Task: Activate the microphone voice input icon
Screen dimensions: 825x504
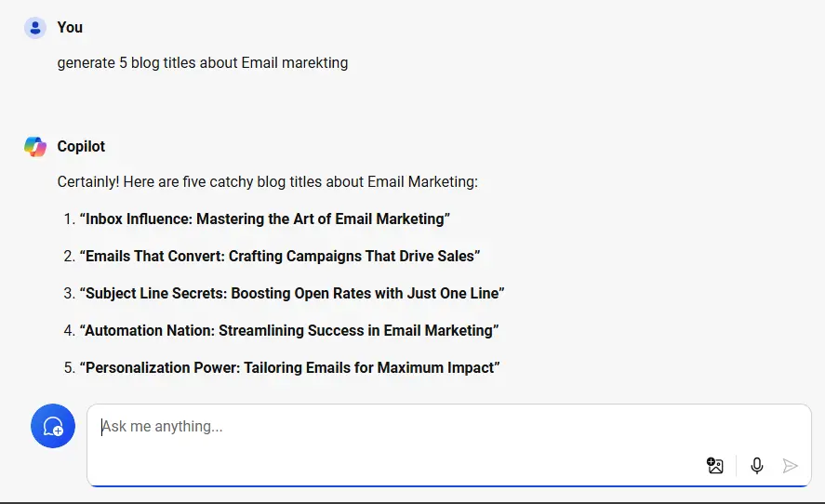Action: point(757,466)
